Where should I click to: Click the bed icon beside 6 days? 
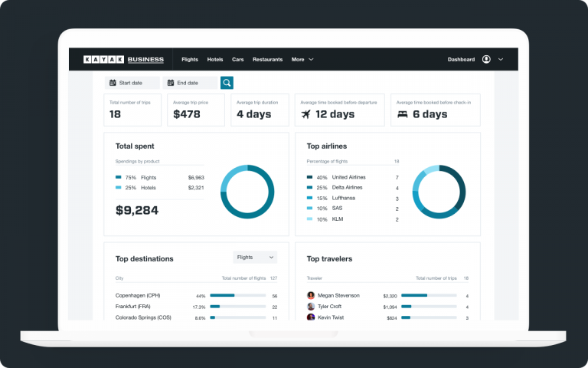click(x=403, y=114)
